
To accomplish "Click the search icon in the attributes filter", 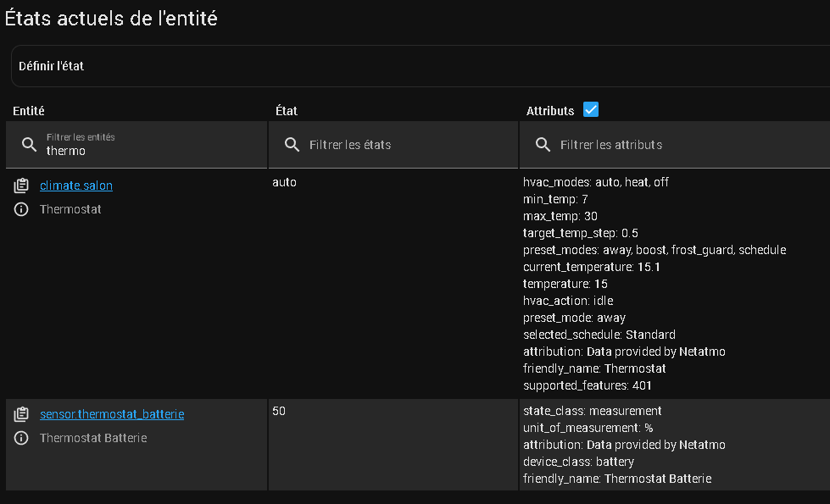I will coord(543,145).
